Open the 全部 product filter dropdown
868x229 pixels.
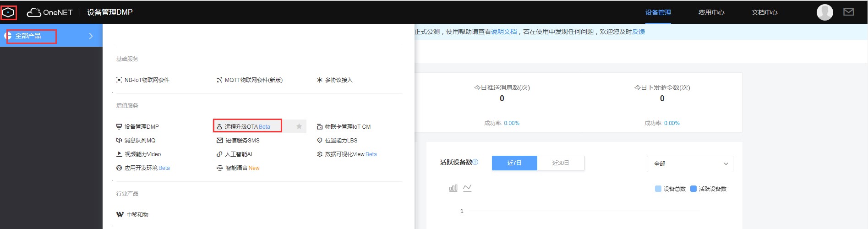click(690, 164)
